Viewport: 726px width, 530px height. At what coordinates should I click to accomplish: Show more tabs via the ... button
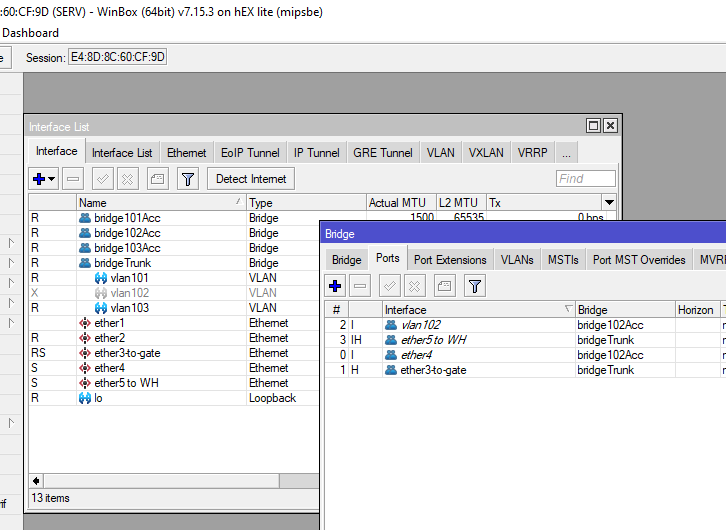click(x=566, y=153)
